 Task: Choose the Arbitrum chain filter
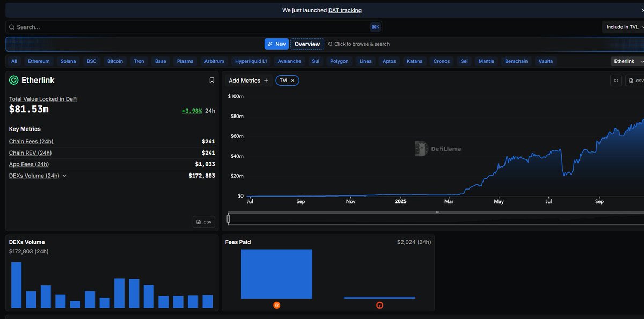214,61
